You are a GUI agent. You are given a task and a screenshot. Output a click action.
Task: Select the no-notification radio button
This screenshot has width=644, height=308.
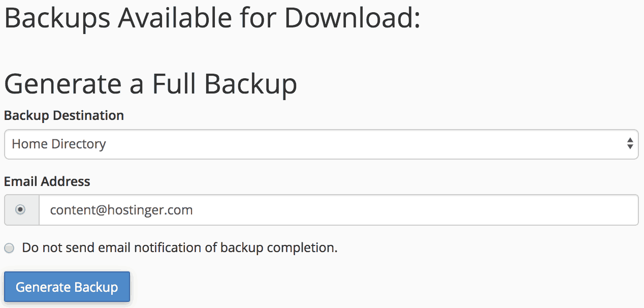(x=9, y=249)
